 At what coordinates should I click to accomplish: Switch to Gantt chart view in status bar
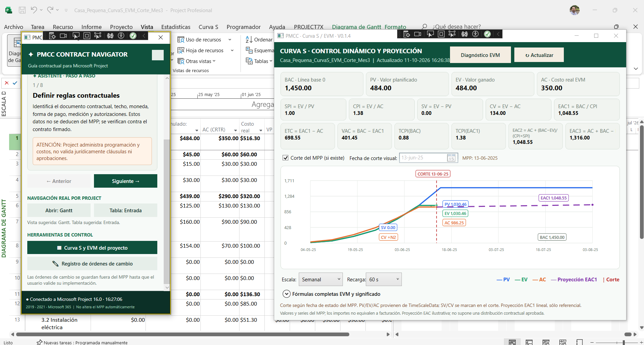point(512,342)
